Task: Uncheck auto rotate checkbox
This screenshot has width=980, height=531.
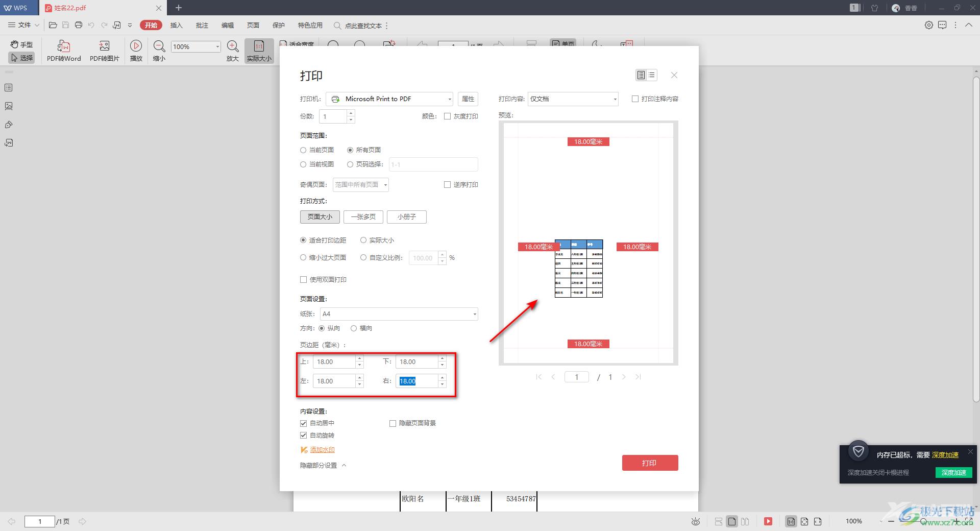Action: [303, 436]
